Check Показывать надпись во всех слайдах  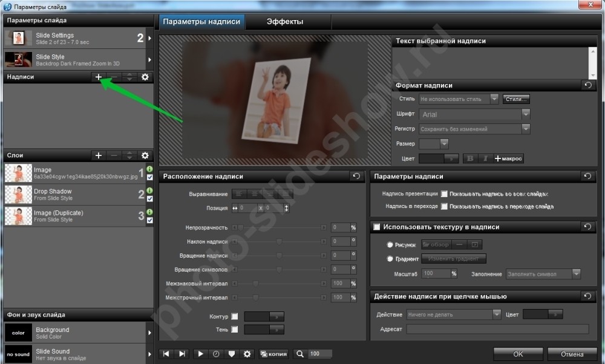pyautogui.click(x=445, y=194)
